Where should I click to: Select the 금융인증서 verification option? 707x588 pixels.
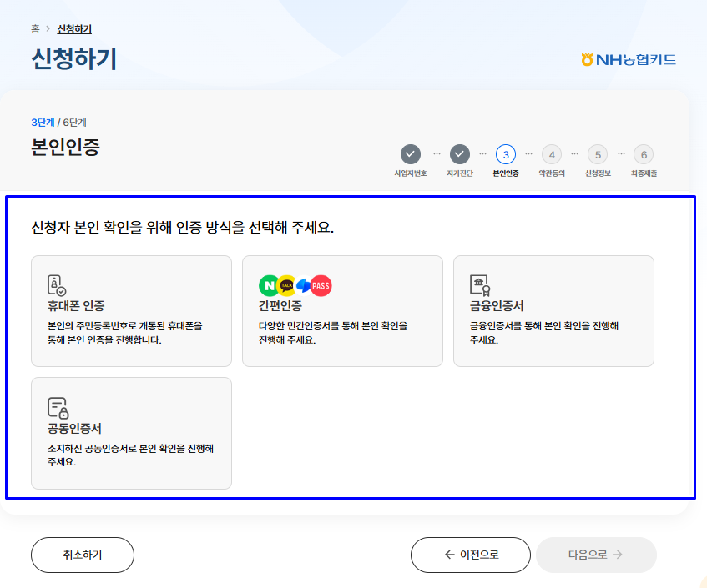point(553,311)
